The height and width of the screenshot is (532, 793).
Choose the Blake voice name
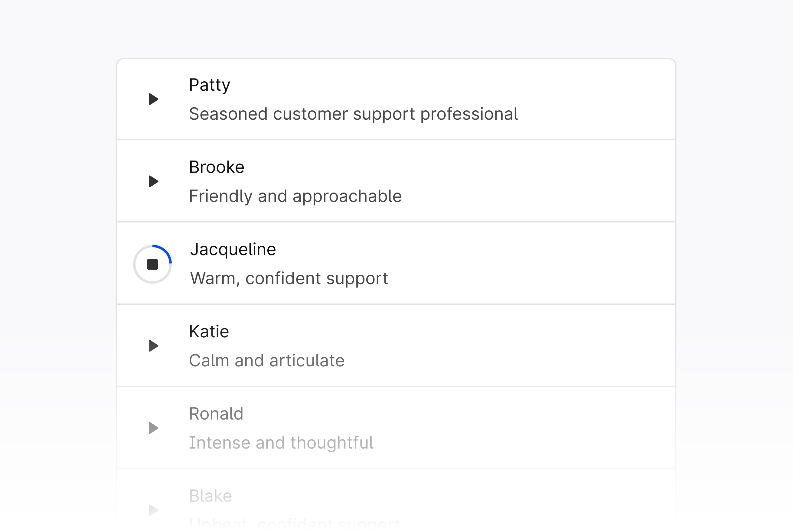click(210, 496)
